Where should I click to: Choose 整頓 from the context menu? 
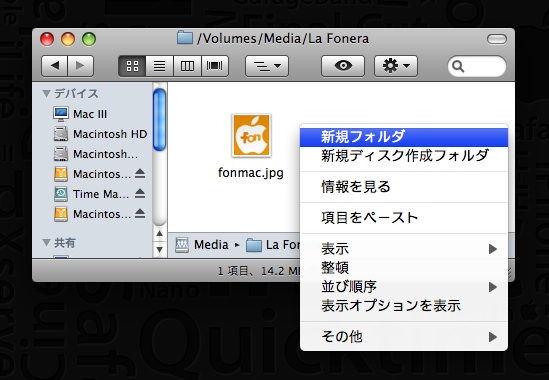404,268
